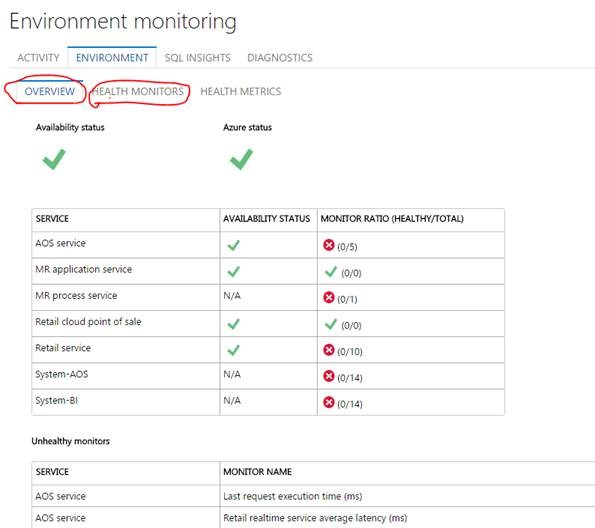
Task: Select the 'Retail cloud point of sale' row
Action: pos(268,323)
